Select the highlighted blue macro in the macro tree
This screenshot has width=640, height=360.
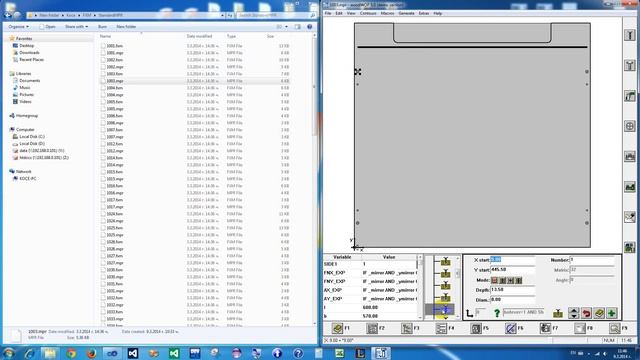(440, 309)
